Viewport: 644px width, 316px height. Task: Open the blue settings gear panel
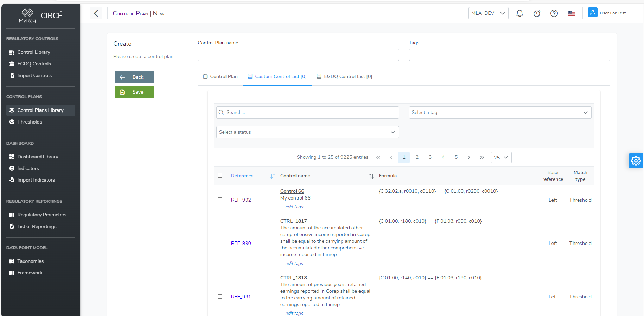pyautogui.click(x=636, y=161)
